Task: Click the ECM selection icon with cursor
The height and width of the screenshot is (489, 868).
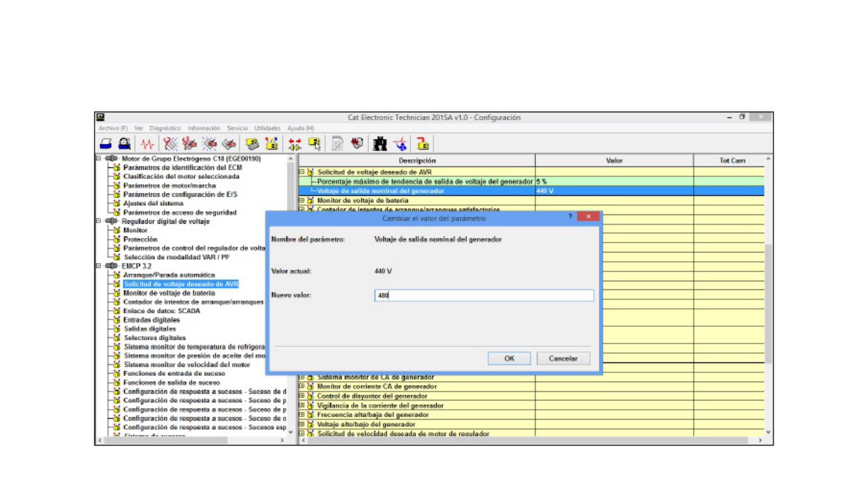Action: pos(315,144)
